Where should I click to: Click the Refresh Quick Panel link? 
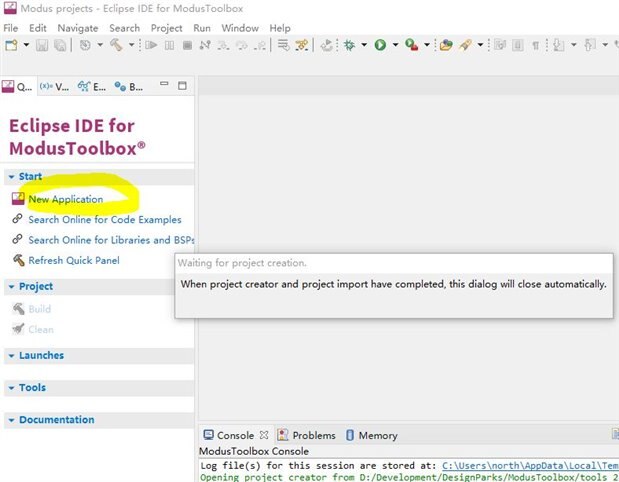pyautogui.click(x=74, y=261)
